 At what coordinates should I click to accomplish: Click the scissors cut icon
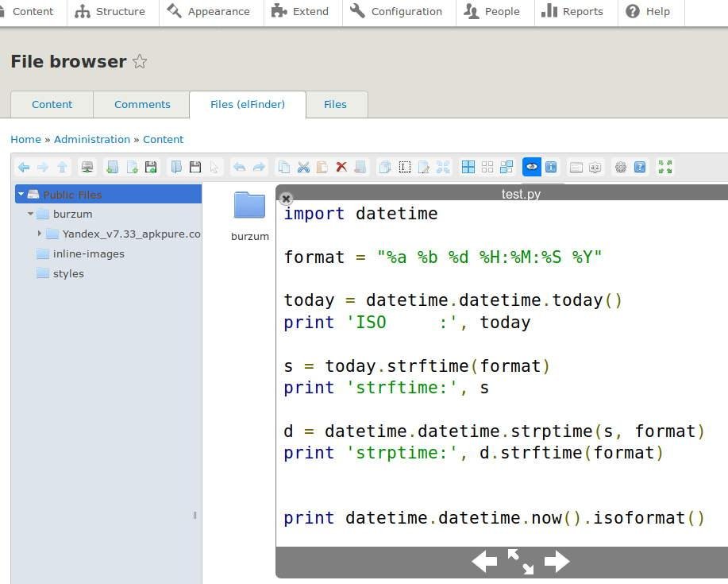tap(303, 167)
